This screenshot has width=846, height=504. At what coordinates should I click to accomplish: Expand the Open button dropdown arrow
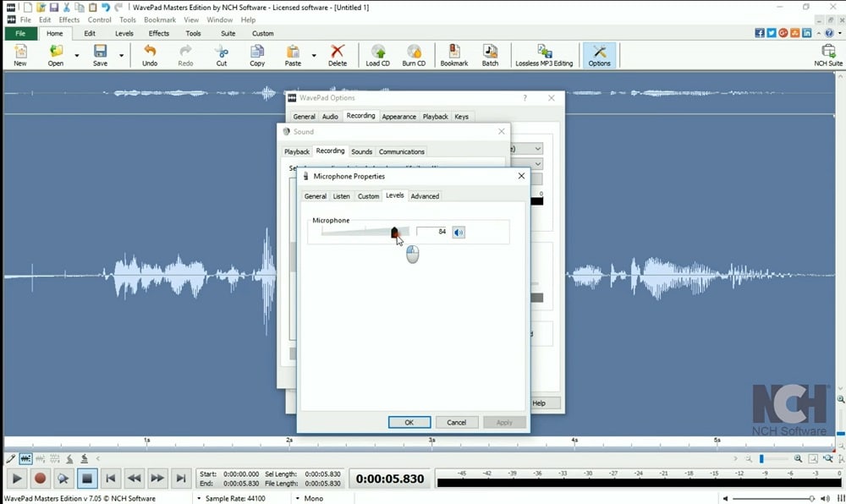(x=77, y=56)
